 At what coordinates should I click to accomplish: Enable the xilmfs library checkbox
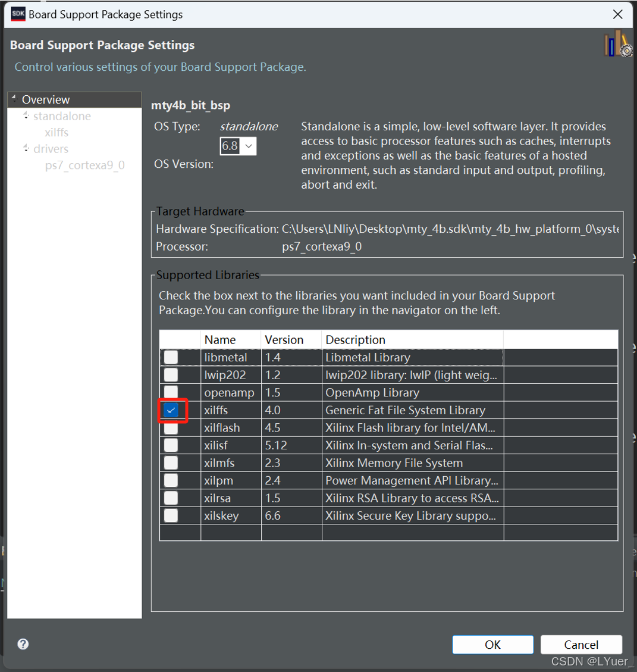[x=171, y=463]
